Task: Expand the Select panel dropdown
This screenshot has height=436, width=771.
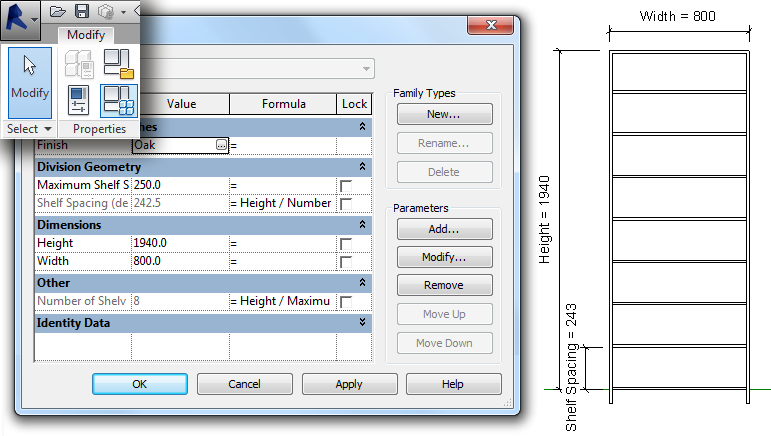Action: [29, 129]
